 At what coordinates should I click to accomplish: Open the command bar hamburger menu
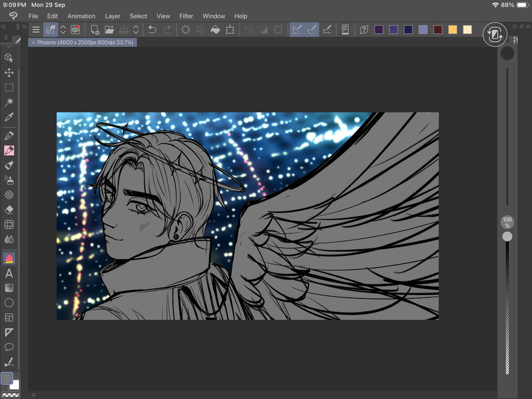[36, 30]
